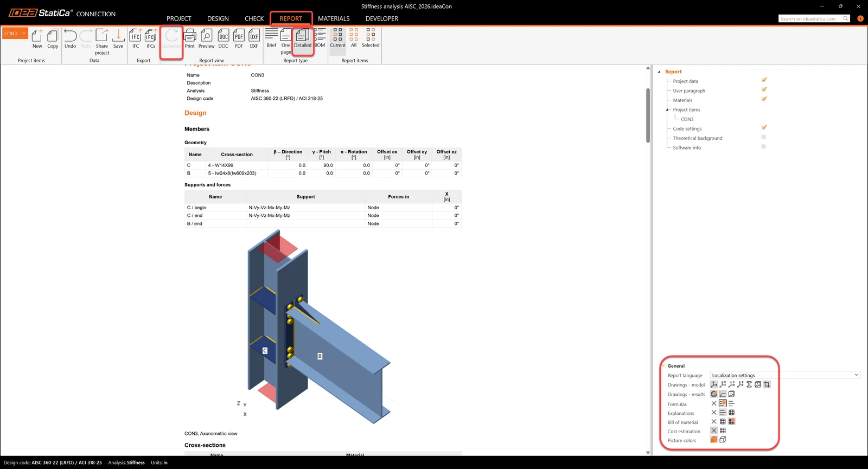Click the report vertical scrollbar thumb
Image resolution: width=868 pixels, height=469 pixels.
click(x=648, y=115)
